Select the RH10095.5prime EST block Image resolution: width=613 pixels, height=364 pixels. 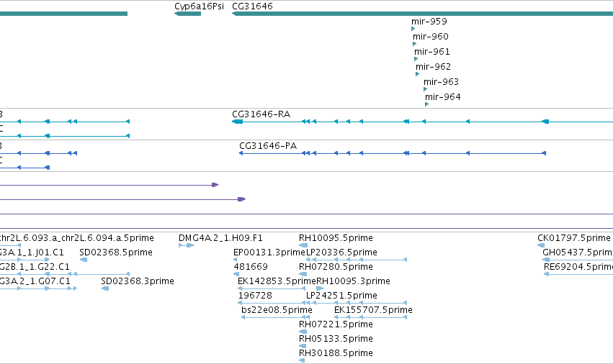tap(303, 245)
